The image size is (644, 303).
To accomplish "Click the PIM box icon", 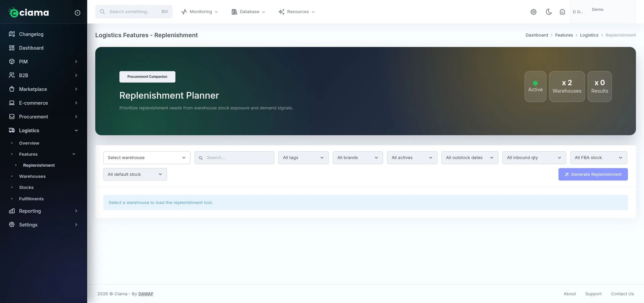I will [x=12, y=62].
